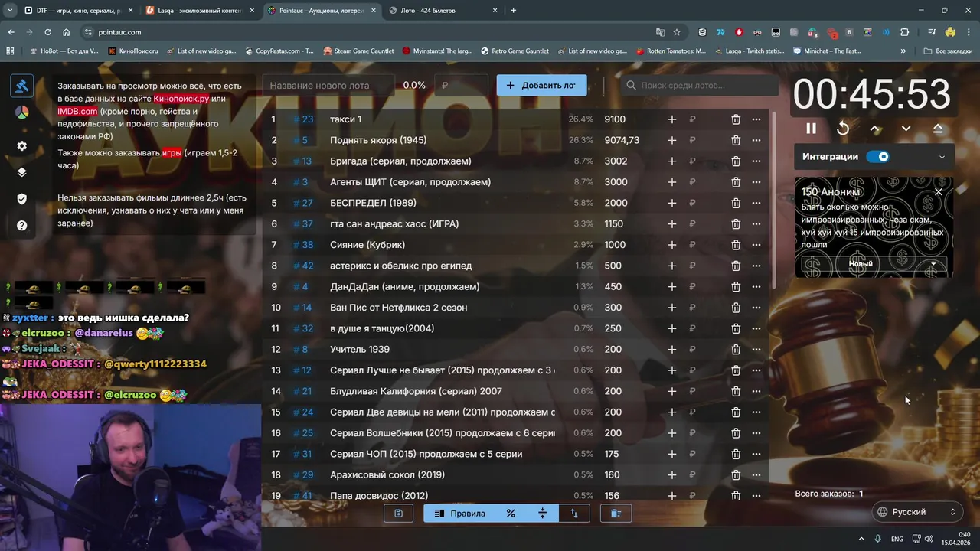This screenshot has height=551, width=980.
Task: Expand the Интеграции panel chevron
Action: tap(942, 157)
